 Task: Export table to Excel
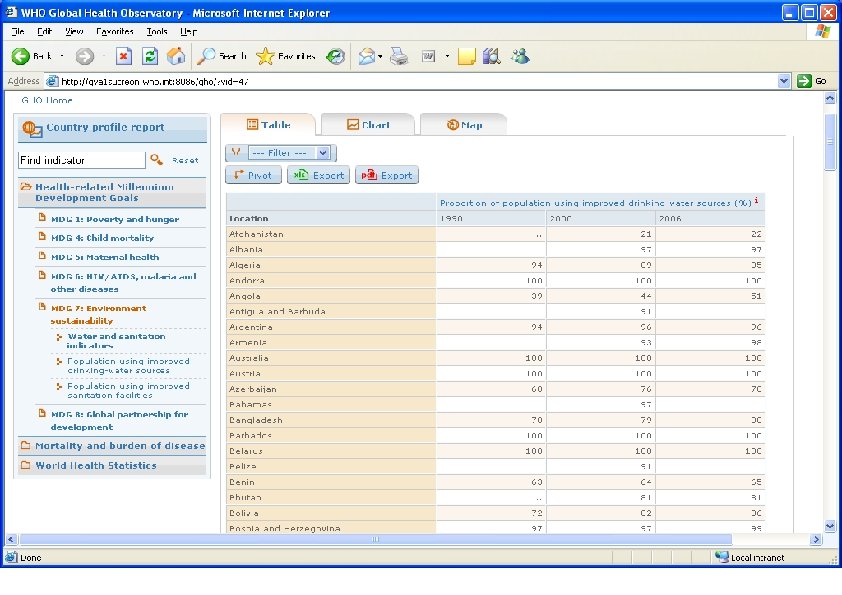tap(318, 175)
